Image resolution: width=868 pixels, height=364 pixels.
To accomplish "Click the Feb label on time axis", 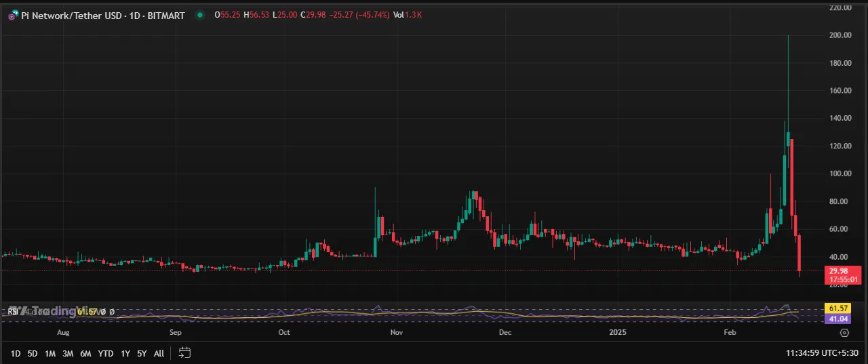I will pos(730,333).
